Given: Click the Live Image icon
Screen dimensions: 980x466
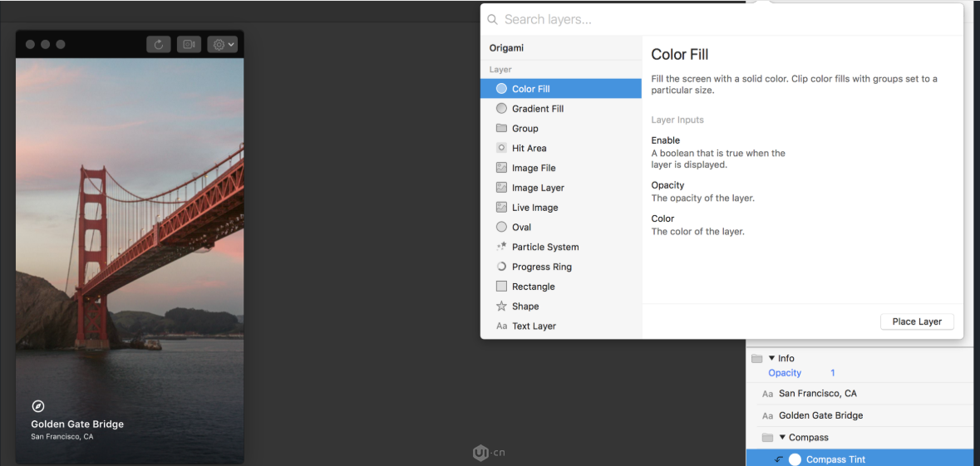Looking at the screenshot, I should (501, 208).
